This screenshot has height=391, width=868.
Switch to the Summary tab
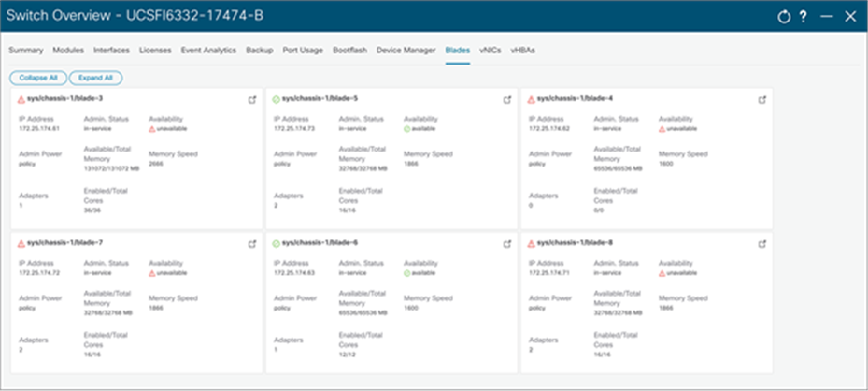pos(26,51)
